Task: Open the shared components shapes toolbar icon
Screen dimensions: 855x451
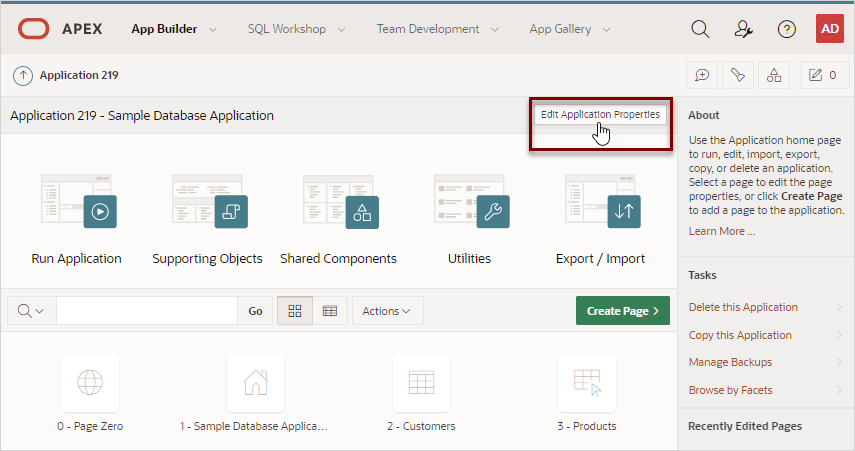Action: pyautogui.click(x=774, y=75)
